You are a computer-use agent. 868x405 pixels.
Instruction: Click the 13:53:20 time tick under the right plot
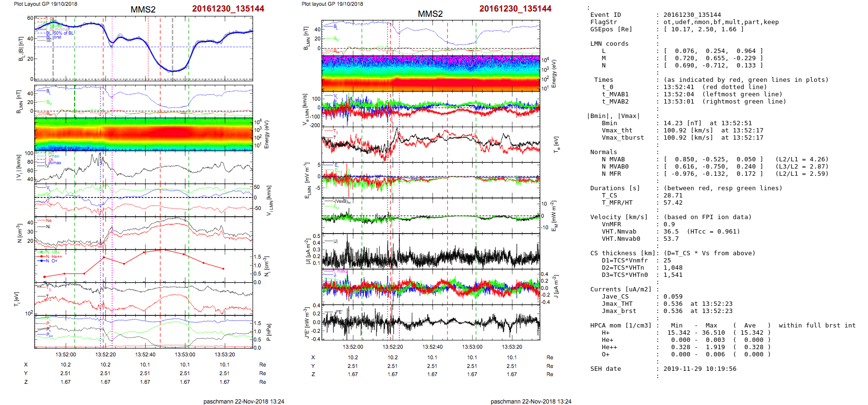[x=512, y=347]
